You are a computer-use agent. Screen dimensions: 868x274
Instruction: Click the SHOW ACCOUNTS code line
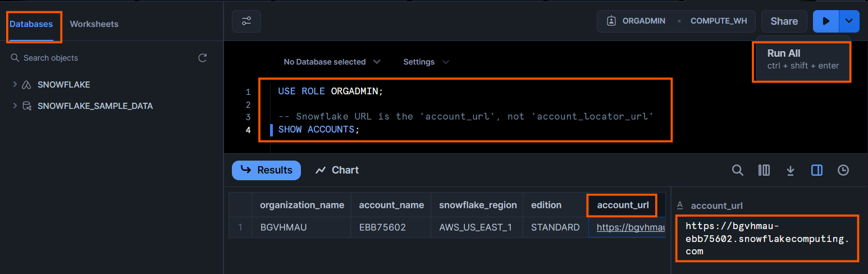tap(318, 129)
